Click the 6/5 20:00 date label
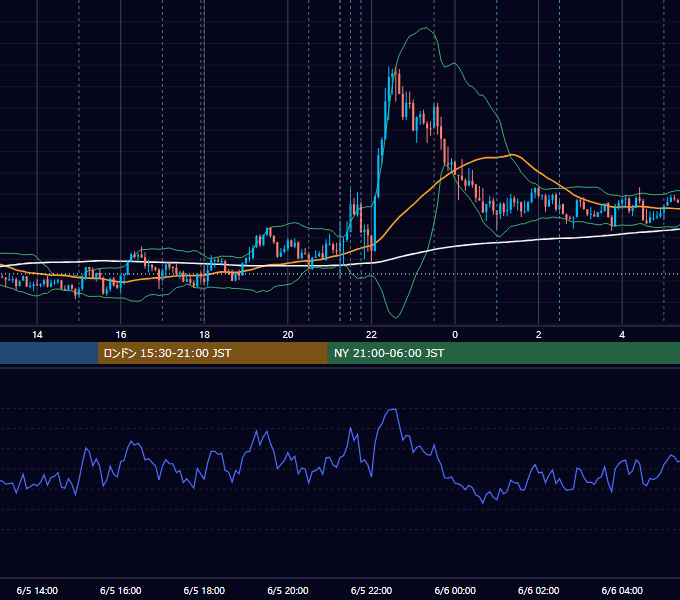 click(x=288, y=590)
